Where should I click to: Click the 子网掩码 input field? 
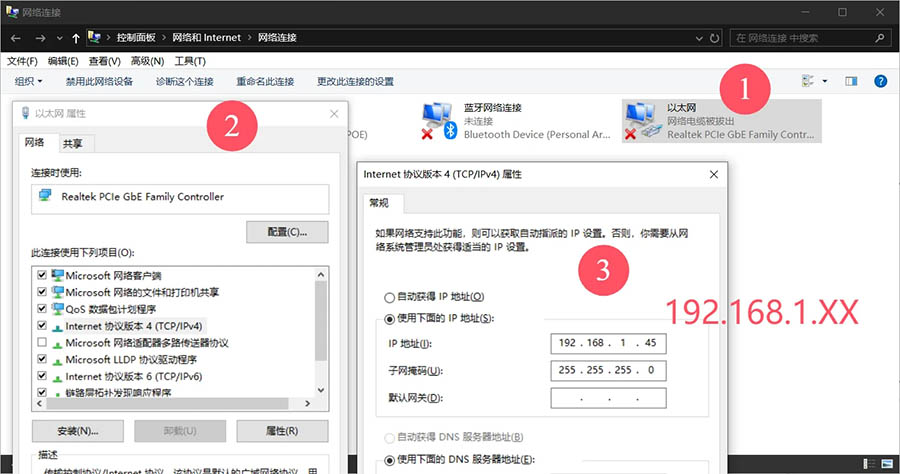tap(608, 371)
